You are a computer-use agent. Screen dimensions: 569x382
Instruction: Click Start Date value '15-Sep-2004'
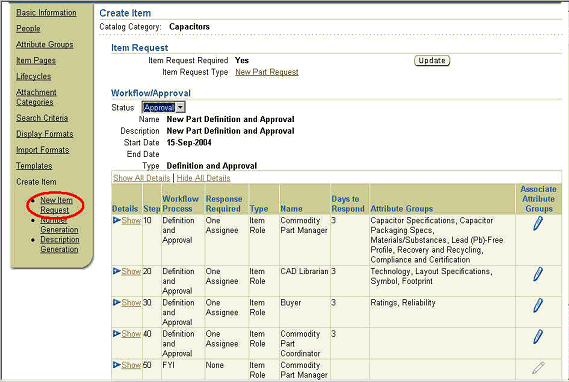point(189,143)
